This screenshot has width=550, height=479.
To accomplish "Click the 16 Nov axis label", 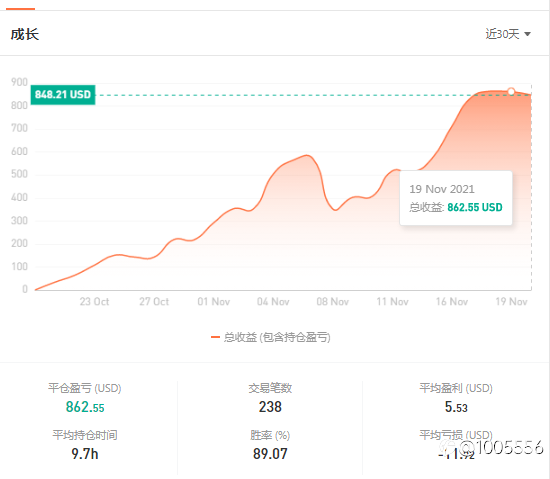I will click(452, 302).
